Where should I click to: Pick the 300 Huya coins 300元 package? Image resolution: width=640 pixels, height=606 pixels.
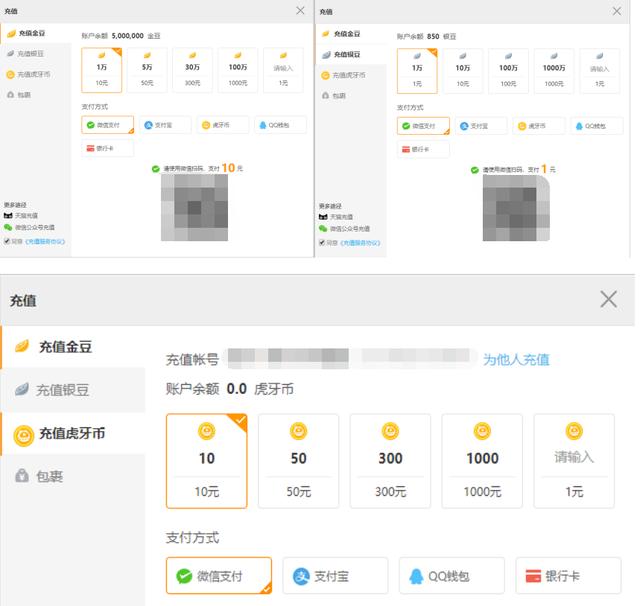pyautogui.click(x=390, y=461)
